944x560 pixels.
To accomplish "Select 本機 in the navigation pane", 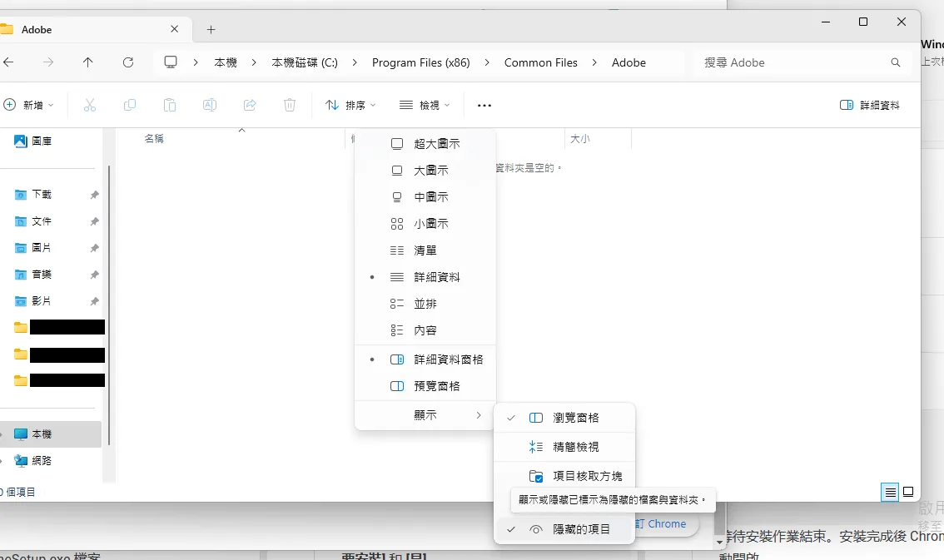I will click(51, 434).
